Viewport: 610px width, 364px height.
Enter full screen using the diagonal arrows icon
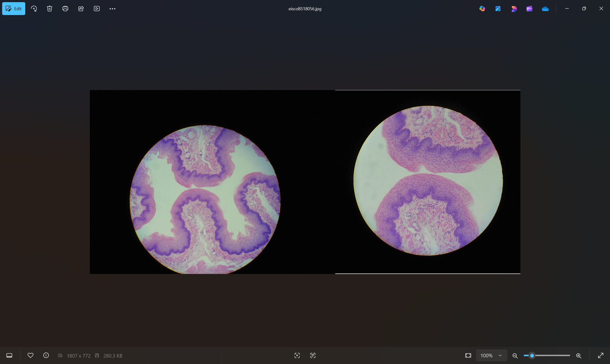(x=601, y=355)
